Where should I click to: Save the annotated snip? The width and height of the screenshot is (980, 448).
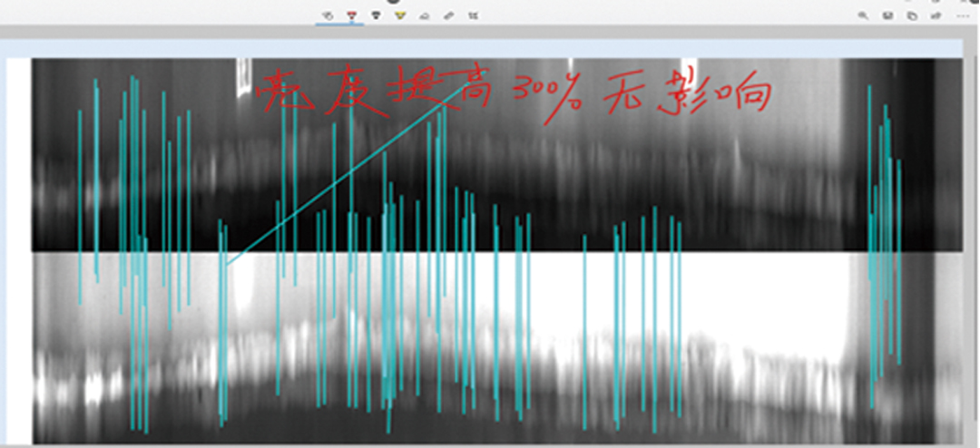(887, 15)
